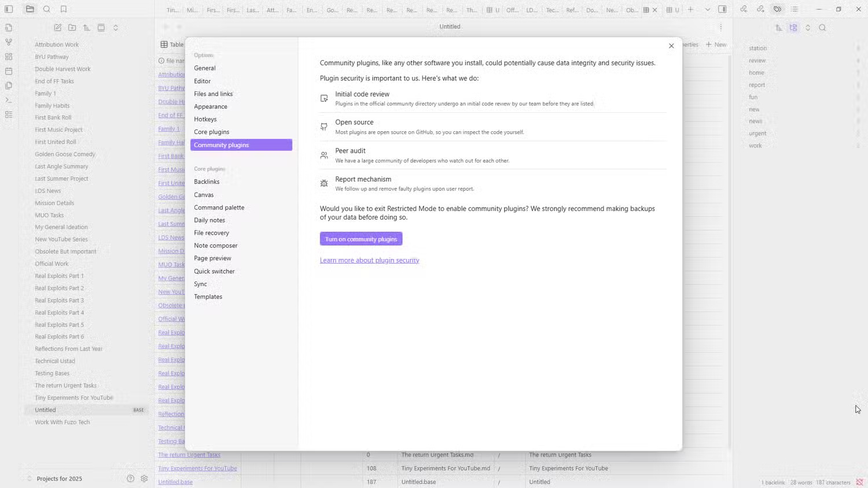Click the New note icon in file explorer
Screen dimensions: 868x488
click(58, 28)
